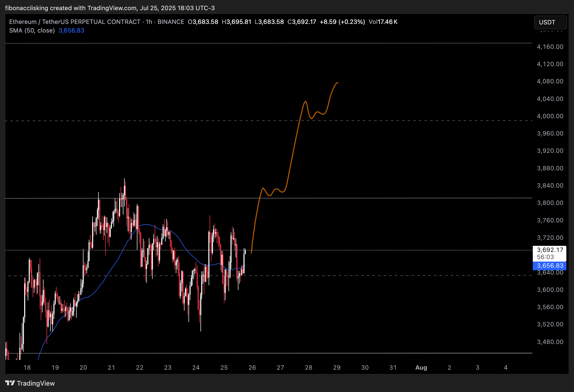Click the 1h interval label in legend
Screen dimensions: 574x392
point(149,22)
